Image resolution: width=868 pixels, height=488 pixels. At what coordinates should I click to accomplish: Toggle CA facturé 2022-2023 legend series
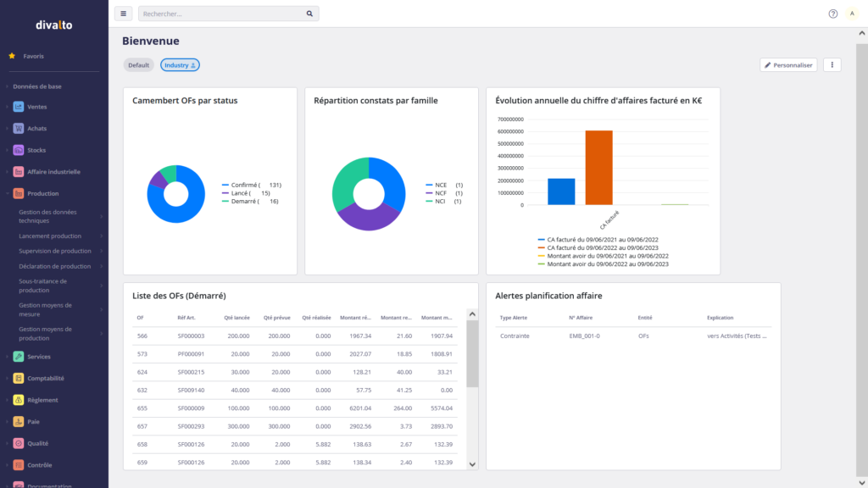[x=604, y=247]
